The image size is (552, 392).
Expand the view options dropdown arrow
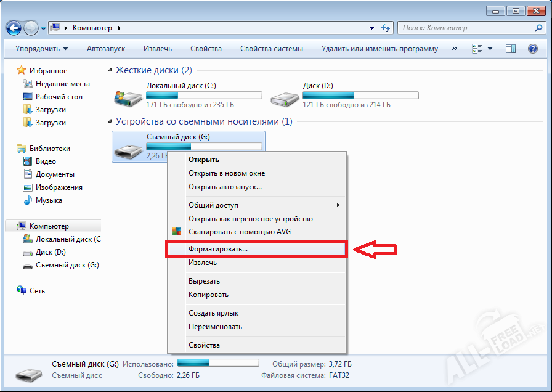490,49
